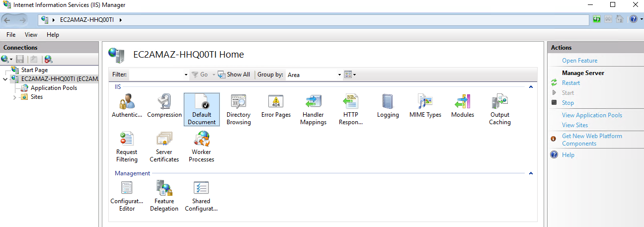Open the Go button dropdown arrow
The height and width of the screenshot is (227, 644).
tap(214, 75)
